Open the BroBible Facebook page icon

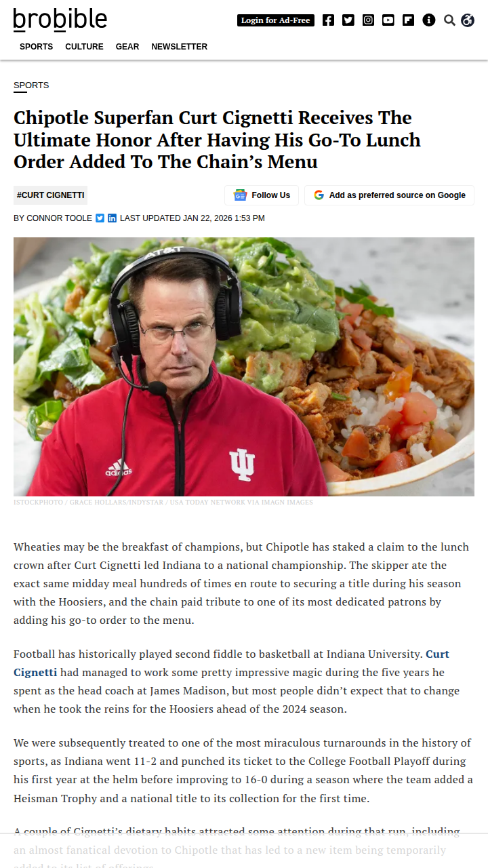[x=328, y=20]
